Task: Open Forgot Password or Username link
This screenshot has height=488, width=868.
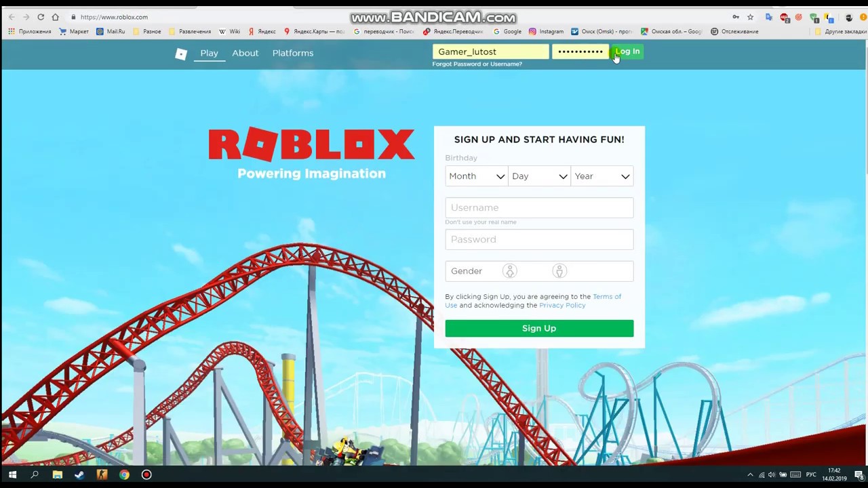Action: (x=477, y=64)
